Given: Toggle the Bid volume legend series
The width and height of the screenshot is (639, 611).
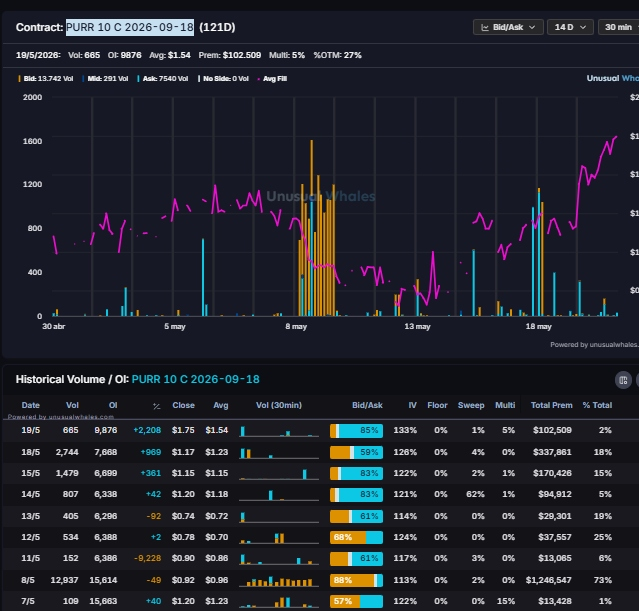Looking at the screenshot, I should pos(46,79).
